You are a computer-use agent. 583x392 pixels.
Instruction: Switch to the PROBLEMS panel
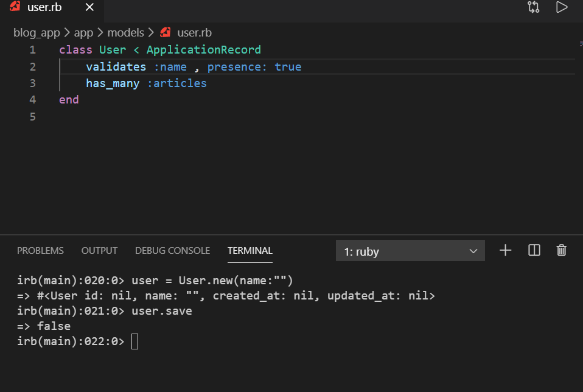40,250
